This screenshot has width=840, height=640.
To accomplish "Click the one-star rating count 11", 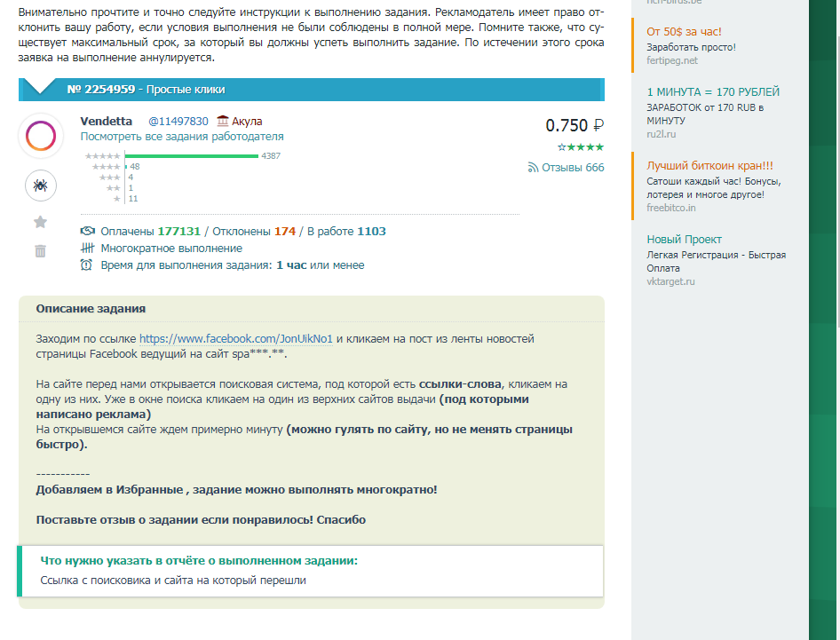I will pos(133,199).
